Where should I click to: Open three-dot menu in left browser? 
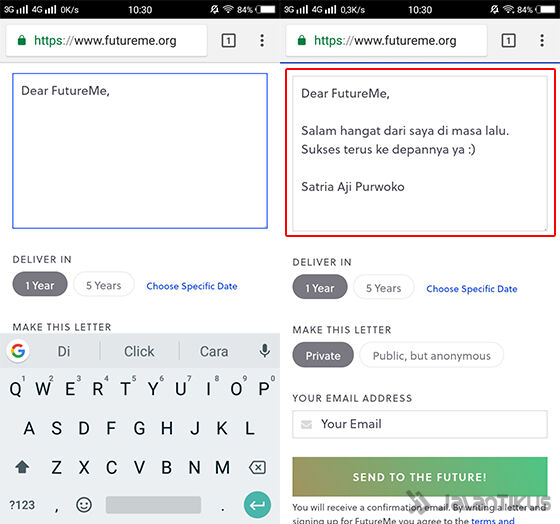point(262,40)
